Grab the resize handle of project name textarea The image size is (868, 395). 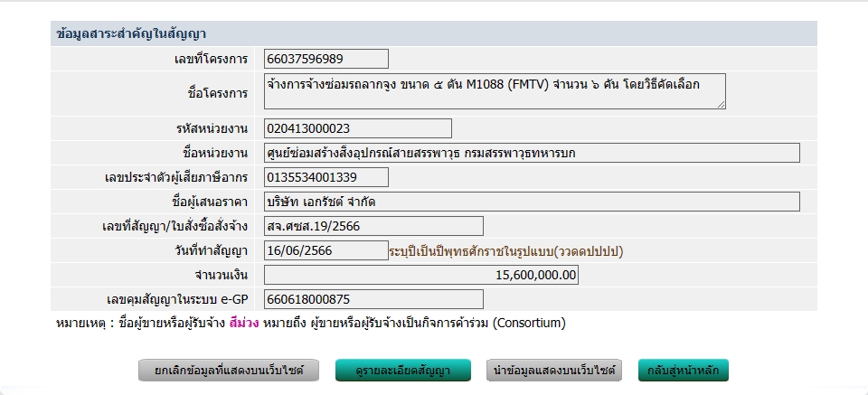pos(721,104)
